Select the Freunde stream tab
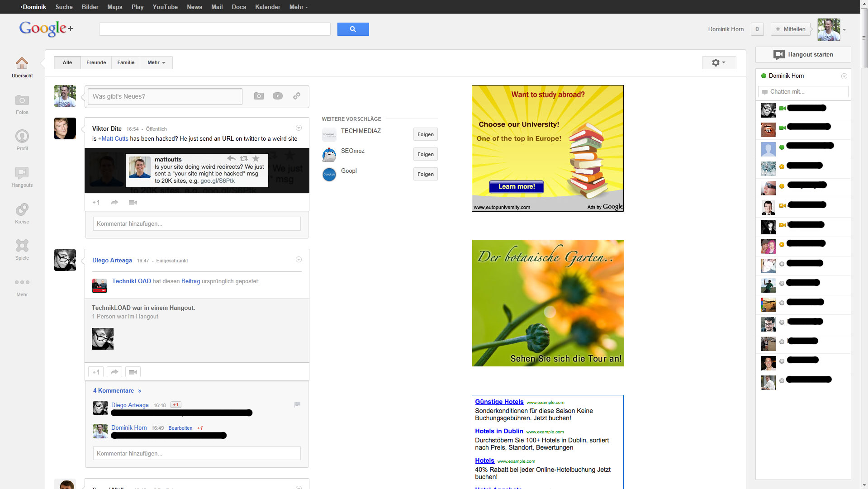The width and height of the screenshot is (868, 489). (x=96, y=62)
